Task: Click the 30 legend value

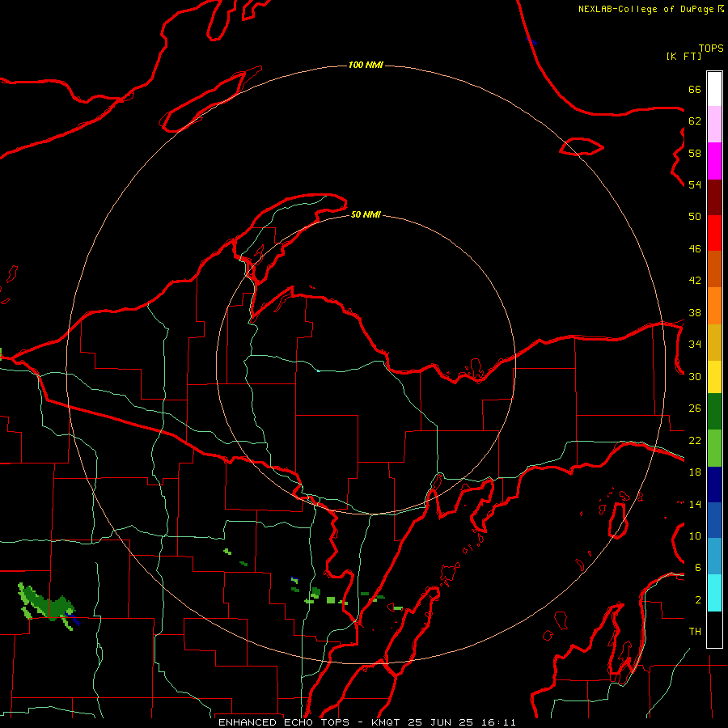Action: click(695, 376)
